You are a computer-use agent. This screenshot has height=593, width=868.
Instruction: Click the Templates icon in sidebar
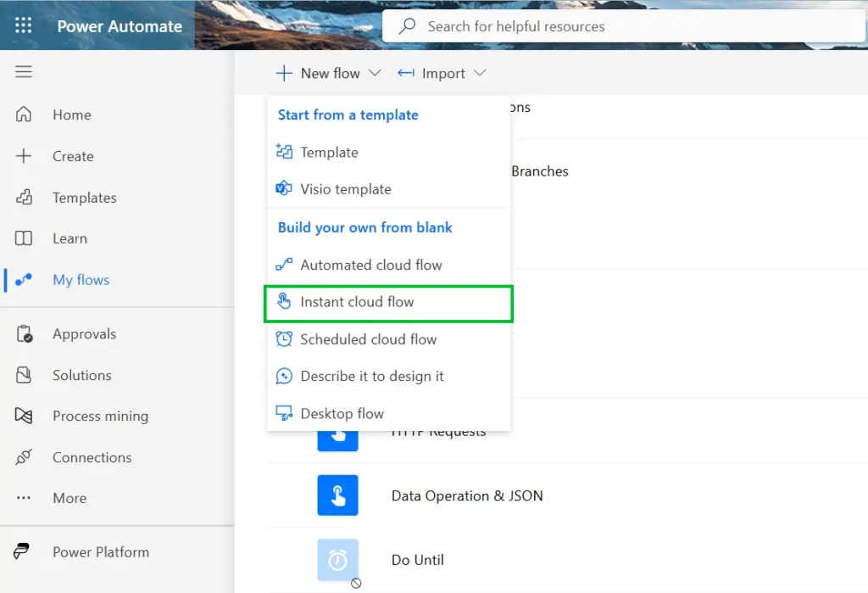tap(23, 198)
